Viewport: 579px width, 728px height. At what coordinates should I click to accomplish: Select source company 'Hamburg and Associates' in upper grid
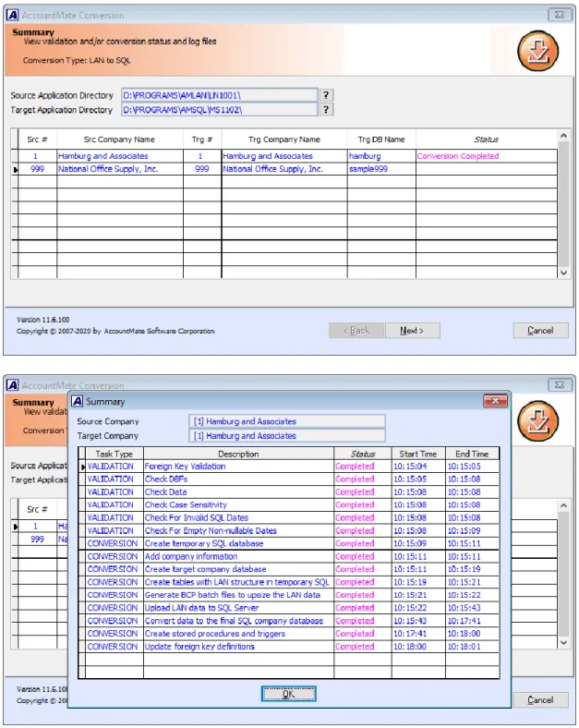(x=120, y=156)
